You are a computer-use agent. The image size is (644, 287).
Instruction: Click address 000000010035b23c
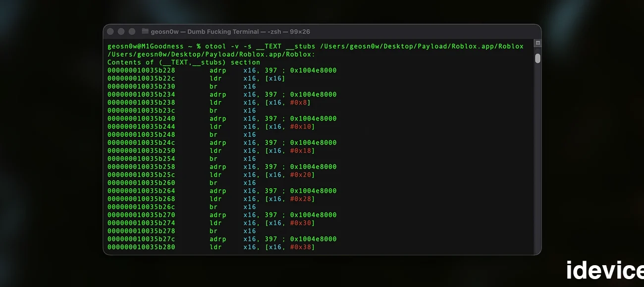(141, 111)
